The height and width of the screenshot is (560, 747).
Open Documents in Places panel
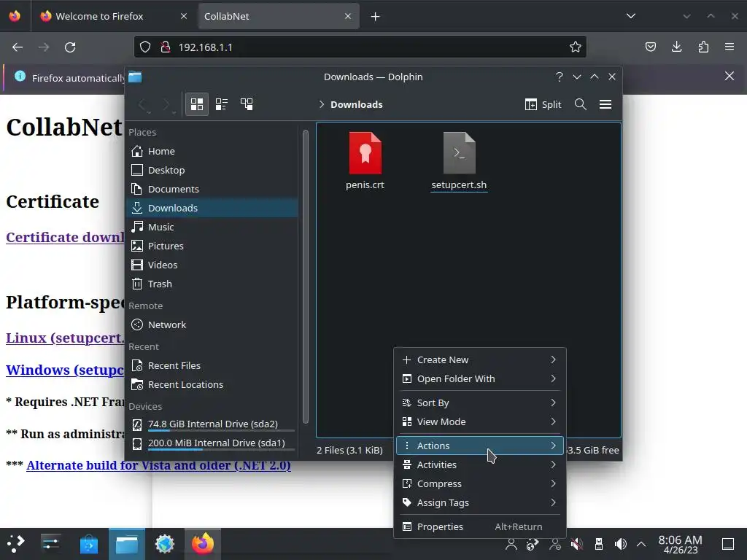click(212, 189)
